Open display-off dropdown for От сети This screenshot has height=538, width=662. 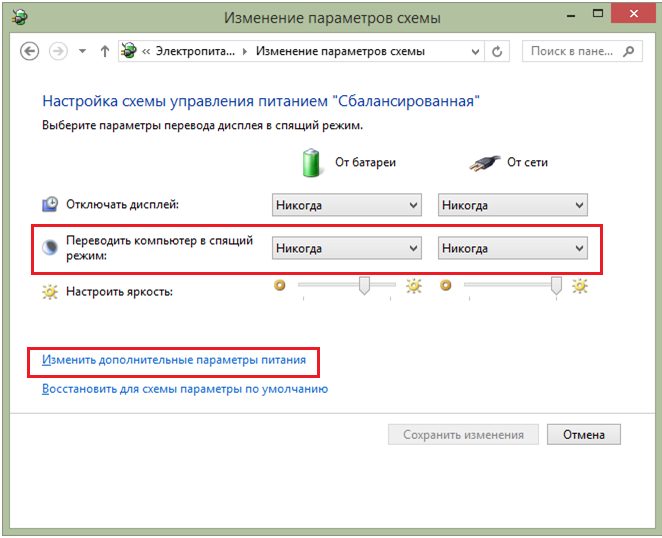pyautogui.click(x=513, y=205)
